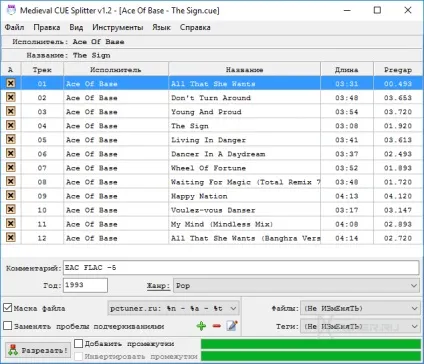Click length cell 04:13
Image resolution: width=424 pixels, height=364 pixels.
(x=347, y=196)
